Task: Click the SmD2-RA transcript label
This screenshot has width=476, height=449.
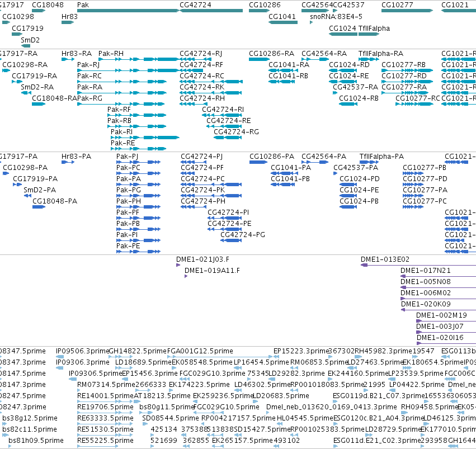Action: pos(37,87)
